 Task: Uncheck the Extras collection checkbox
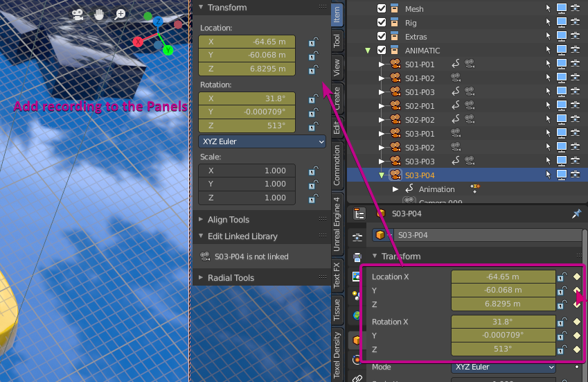point(382,37)
